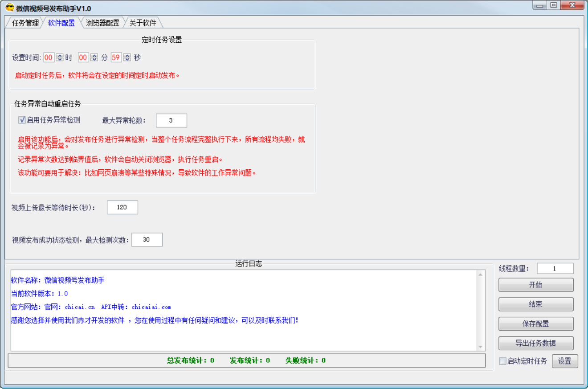Click the 线程数量 input field

coord(555,268)
